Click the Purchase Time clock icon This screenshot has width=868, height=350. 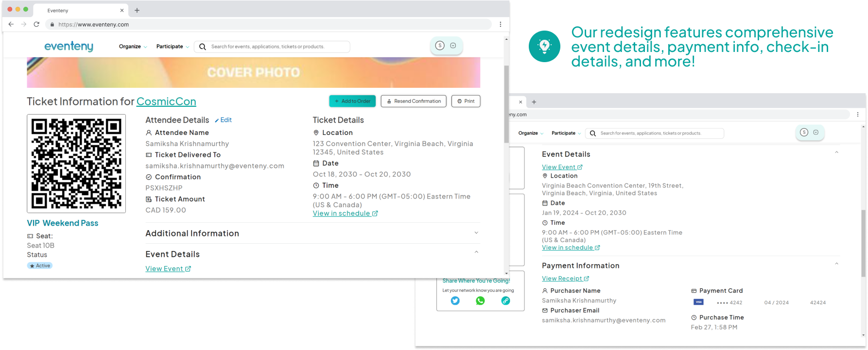tap(694, 317)
